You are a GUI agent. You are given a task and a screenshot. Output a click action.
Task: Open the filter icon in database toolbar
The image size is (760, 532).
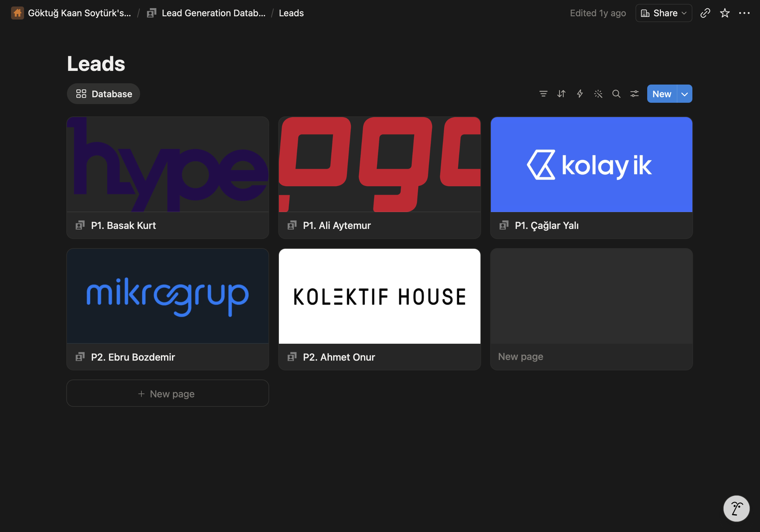click(543, 94)
